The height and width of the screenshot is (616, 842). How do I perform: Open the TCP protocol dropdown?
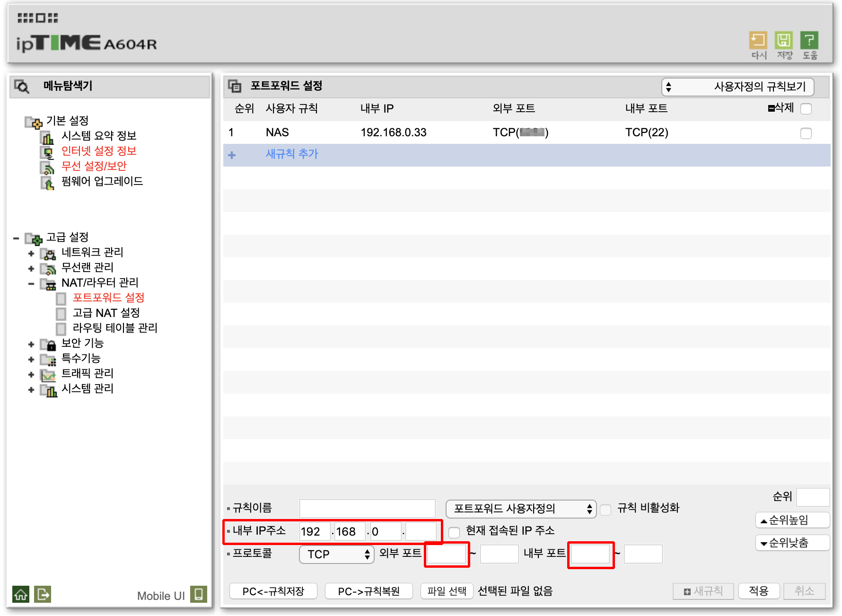336,554
